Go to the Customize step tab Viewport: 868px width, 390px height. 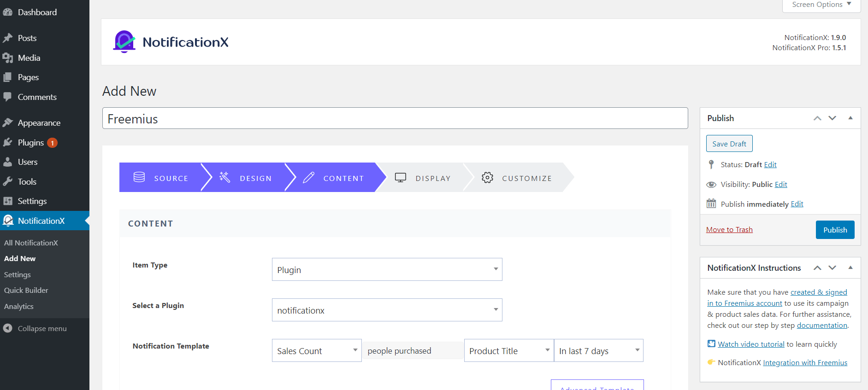point(517,177)
